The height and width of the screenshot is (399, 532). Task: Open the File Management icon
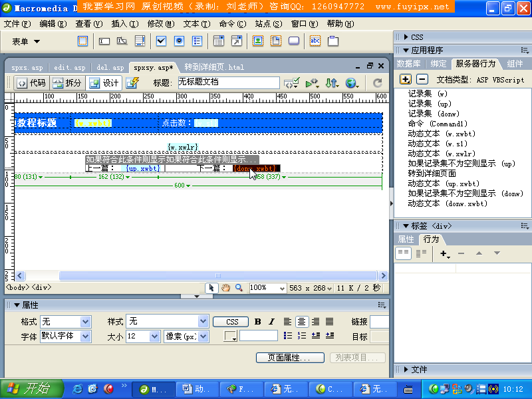coord(331,82)
